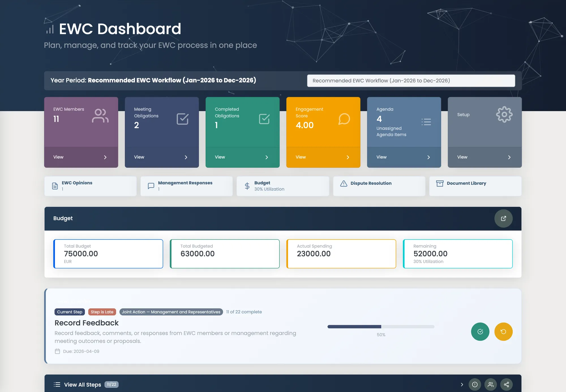
Task: Open the Document Library section
Action: [475, 186]
